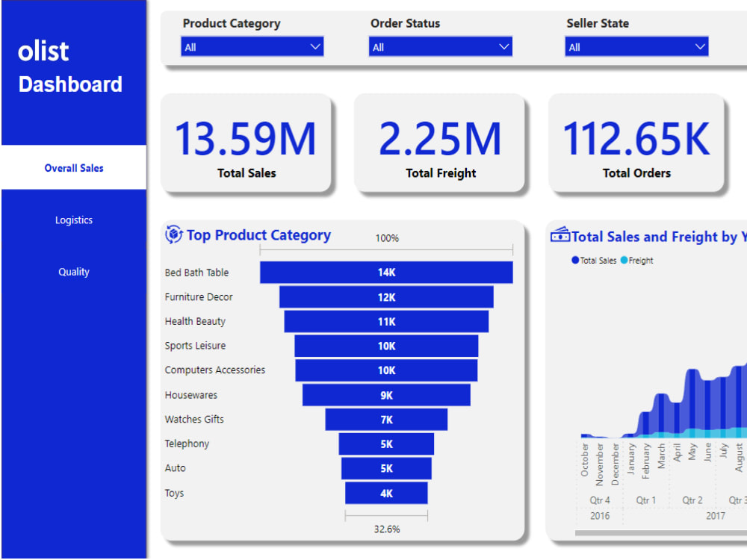Select the Bed Bath Table funnel bar

point(385,273)
